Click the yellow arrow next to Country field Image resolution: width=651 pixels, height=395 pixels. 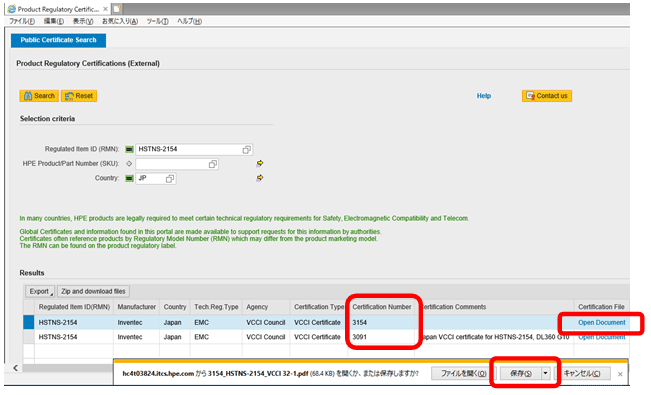pyautogui.click(x=259, y=178)
